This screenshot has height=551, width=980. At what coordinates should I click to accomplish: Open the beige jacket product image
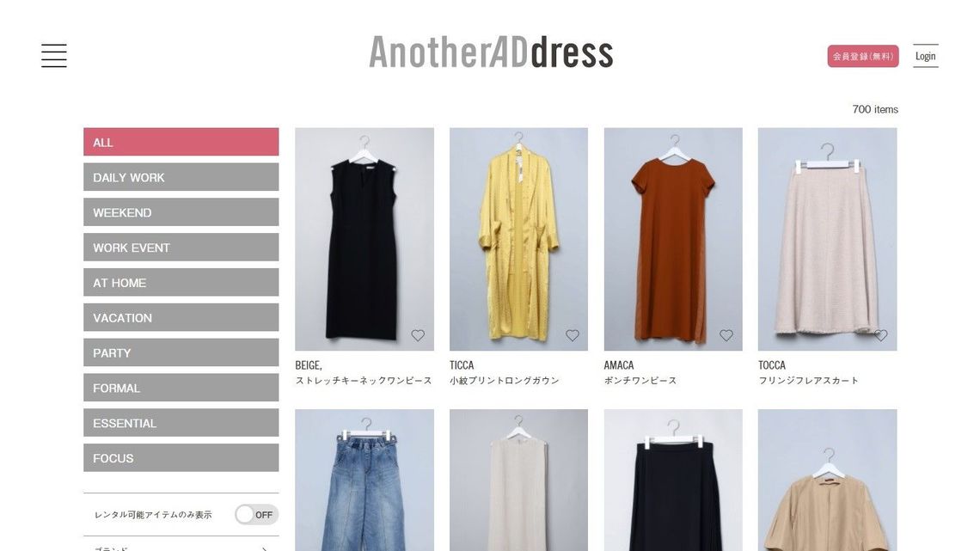(x=828, y=480)
